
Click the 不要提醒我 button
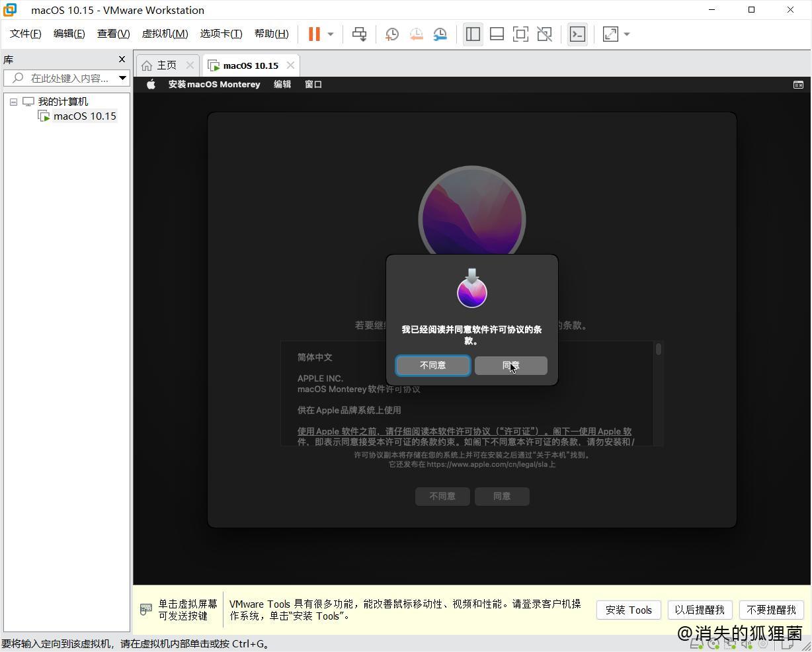pos(771,610)
